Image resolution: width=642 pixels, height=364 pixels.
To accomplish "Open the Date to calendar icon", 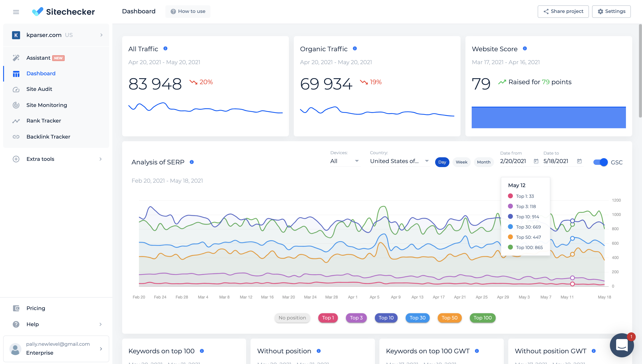I will pyautogui.click(x=579, y=161).
